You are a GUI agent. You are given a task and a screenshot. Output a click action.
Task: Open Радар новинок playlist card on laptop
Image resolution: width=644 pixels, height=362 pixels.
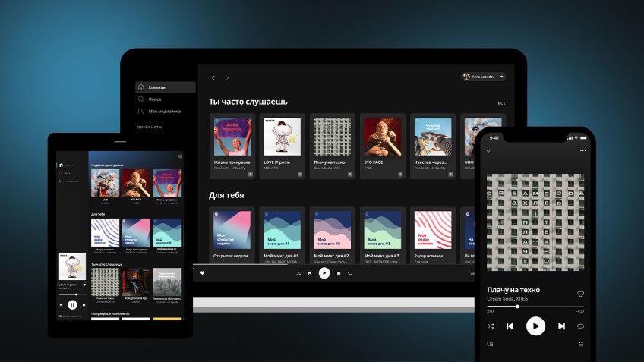pos(433,235)
